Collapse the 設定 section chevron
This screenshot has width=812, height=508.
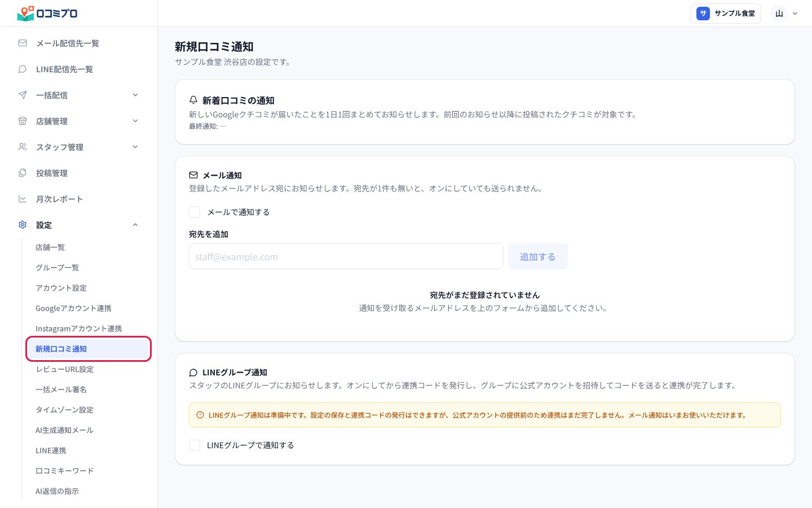(x=135, y=225)
